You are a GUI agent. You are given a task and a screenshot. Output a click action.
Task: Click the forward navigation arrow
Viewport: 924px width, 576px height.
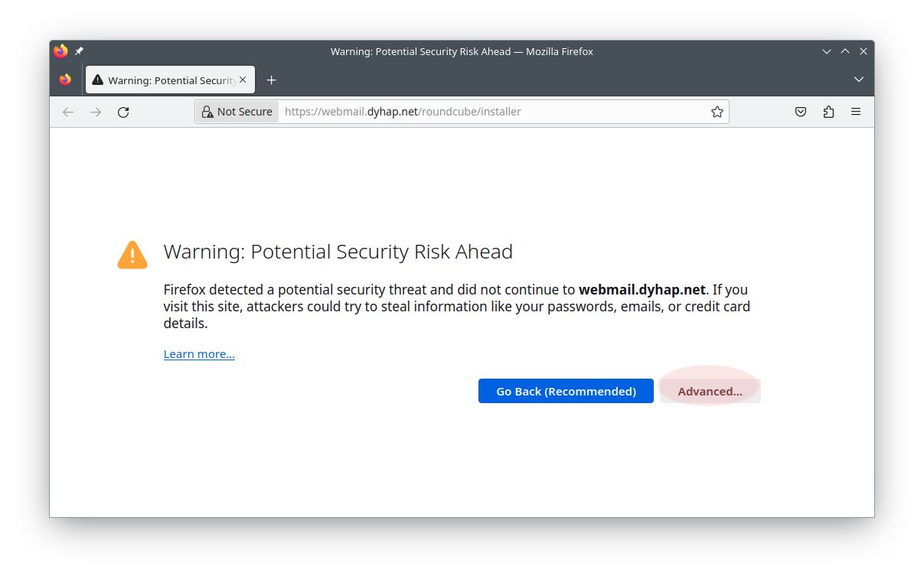coord(96,112)
